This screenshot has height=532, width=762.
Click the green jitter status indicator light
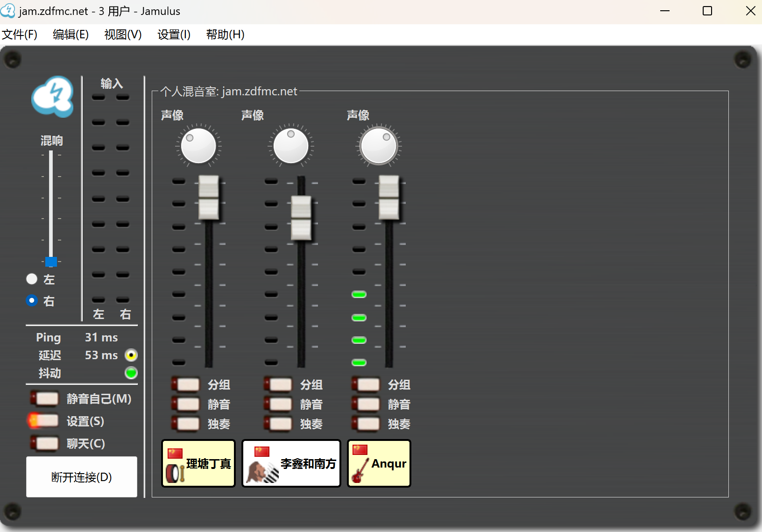[x=131, y=373]
